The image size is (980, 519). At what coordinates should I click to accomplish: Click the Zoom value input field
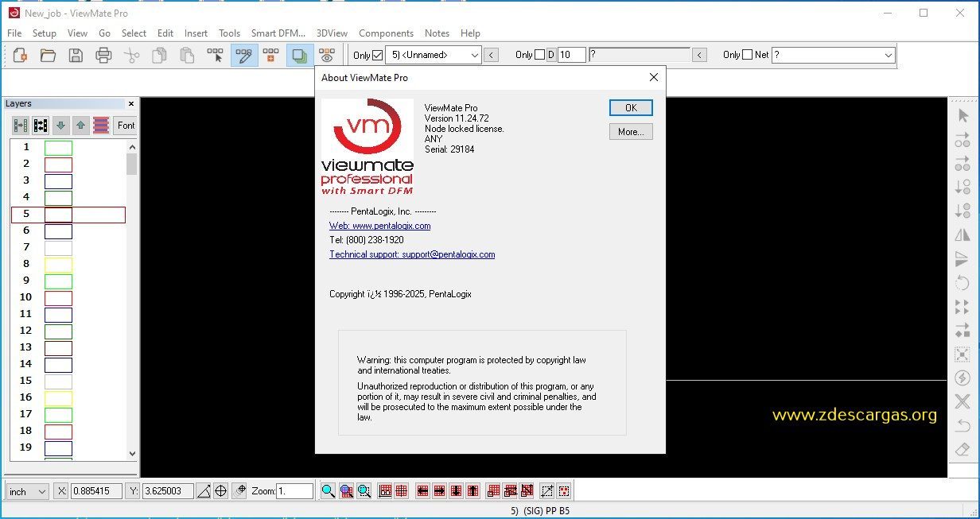pos(294,491)
